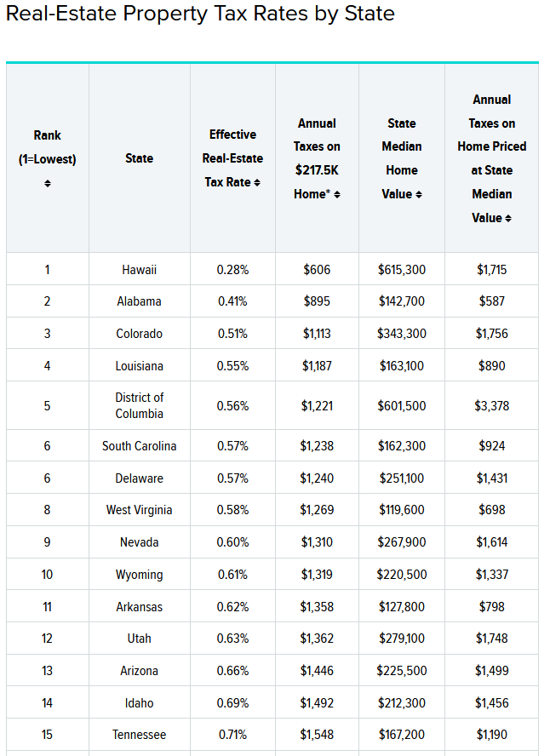Select the Hawaii state cell
Screen dimensions: 550x756
139,270
